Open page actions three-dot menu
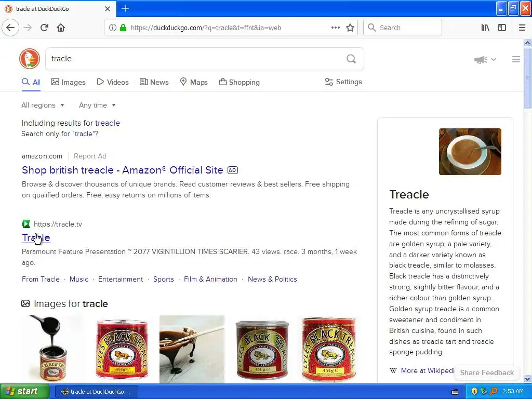Screen dimensions: 532x399 (335, 28)
